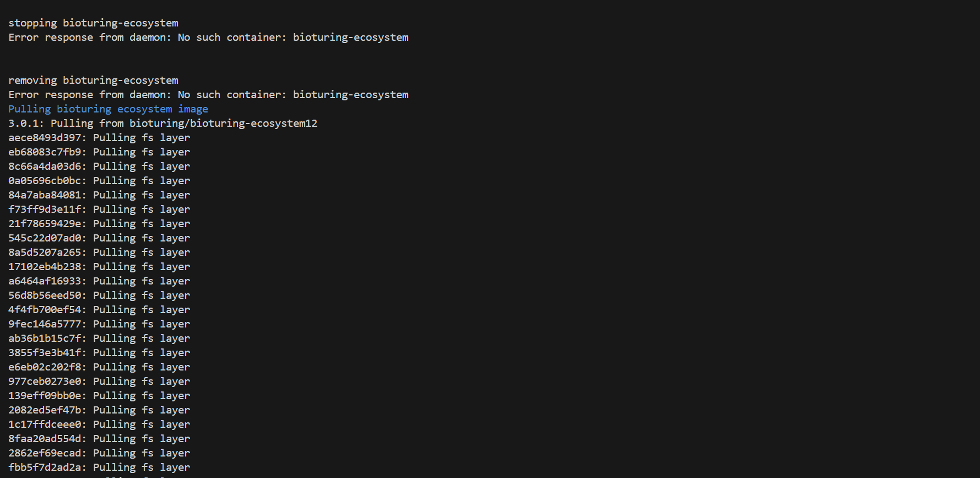
Task: Click layer line 9fec146a5777
Action: [99, 324]
